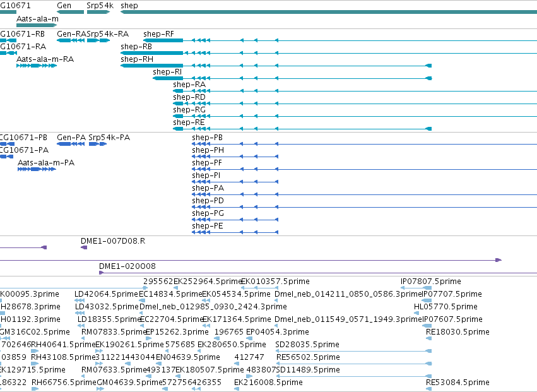Select the DME1-007D08.R feature label
The width and height of the screenshot is (537, 392).
tap(113, 241)
